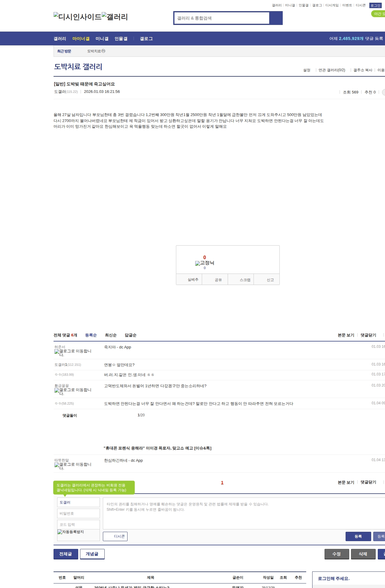This screenshot has width=385, height=588.
Task: Focus the 갤러리 & 통합검색 search field
Action: point(222,18)
